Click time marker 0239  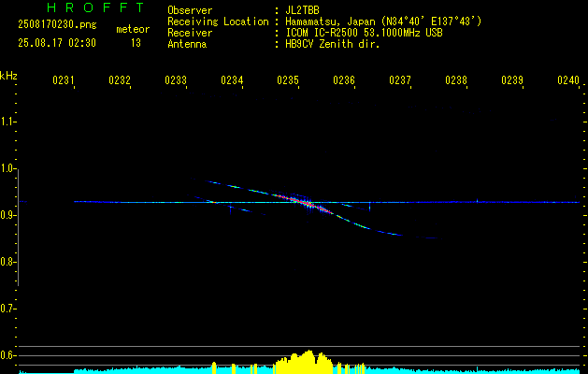pyautogui.click(x=512, y=80)
